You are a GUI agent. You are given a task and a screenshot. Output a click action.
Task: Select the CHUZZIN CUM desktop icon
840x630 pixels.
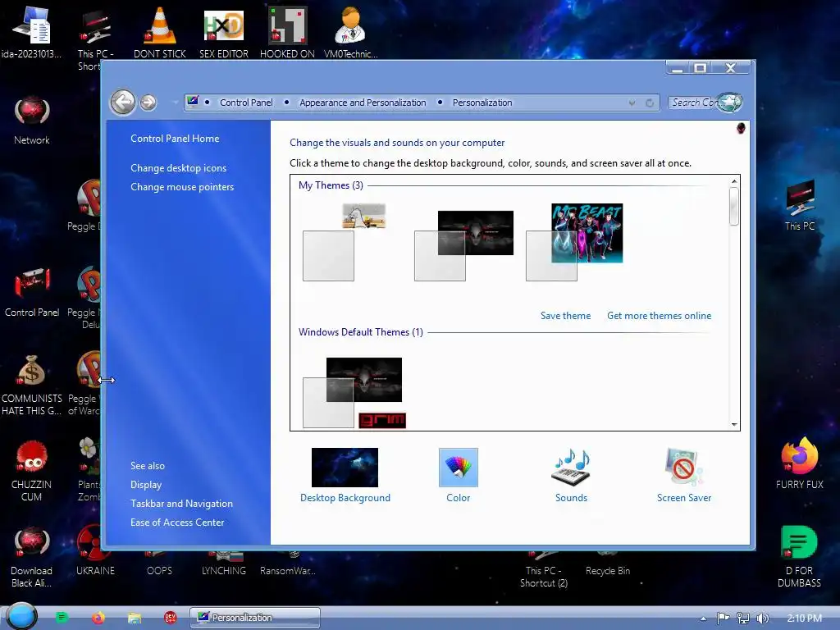point(32,470)
